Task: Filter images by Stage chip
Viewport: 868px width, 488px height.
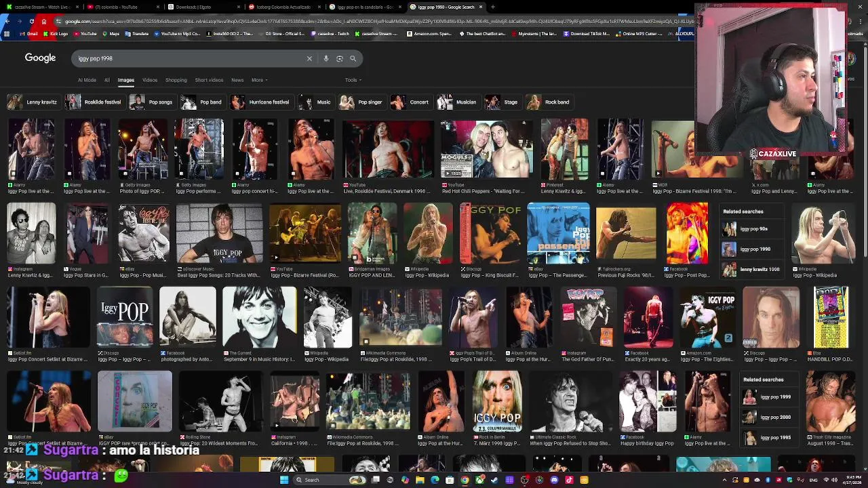Action: click(x=502, y=102)
